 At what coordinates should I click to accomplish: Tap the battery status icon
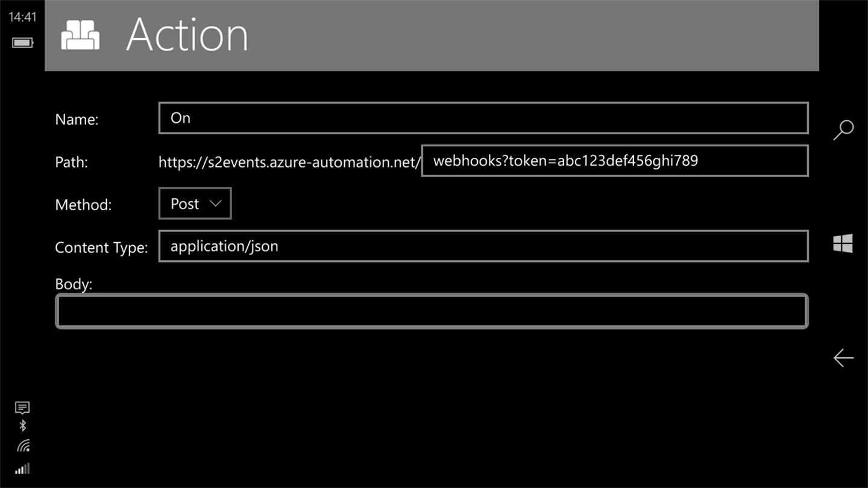pos(22,43)
